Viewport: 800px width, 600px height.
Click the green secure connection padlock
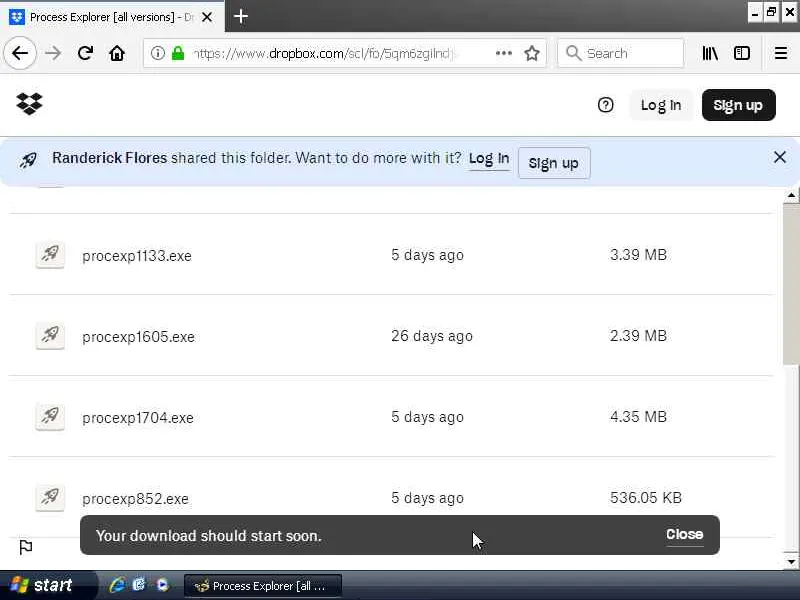(x=178, y=53)
